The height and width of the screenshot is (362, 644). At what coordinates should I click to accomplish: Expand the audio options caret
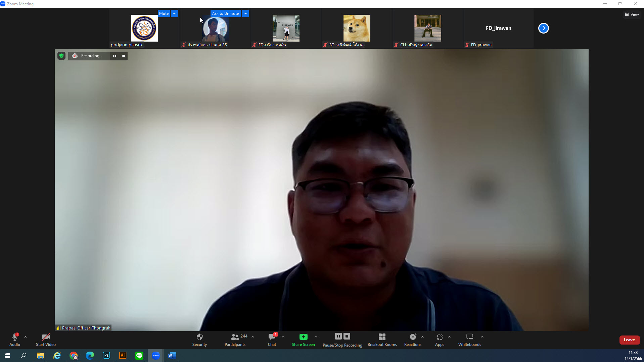(x=26, y=337)
